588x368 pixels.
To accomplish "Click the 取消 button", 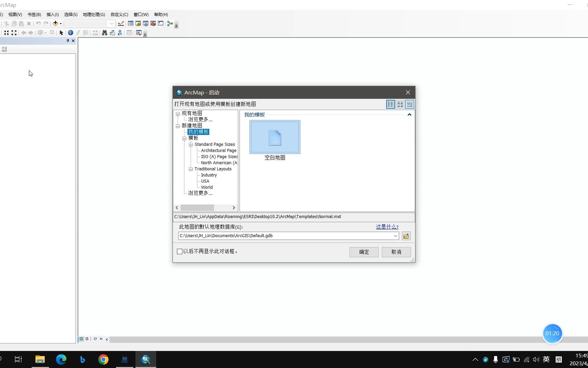I will click(x=396, y=252).
